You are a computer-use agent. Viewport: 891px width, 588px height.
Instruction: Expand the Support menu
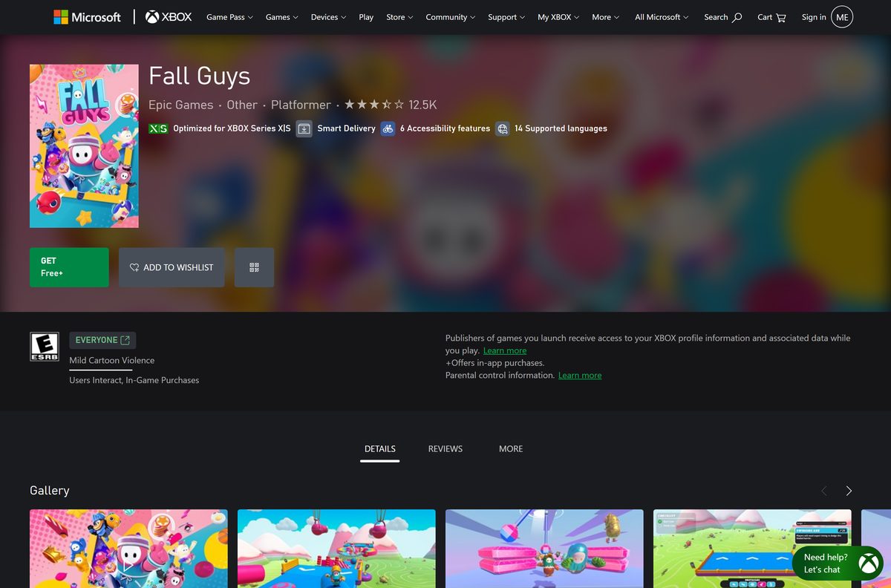tap(506, 17)
